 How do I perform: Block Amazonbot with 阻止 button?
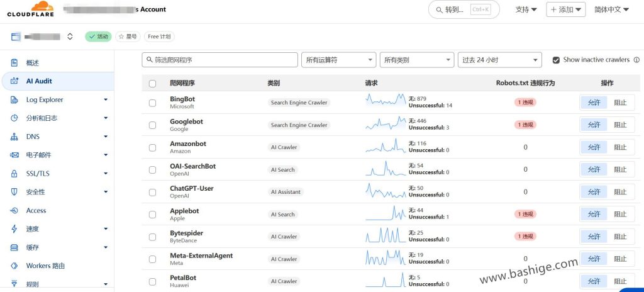tap(620, 147)
